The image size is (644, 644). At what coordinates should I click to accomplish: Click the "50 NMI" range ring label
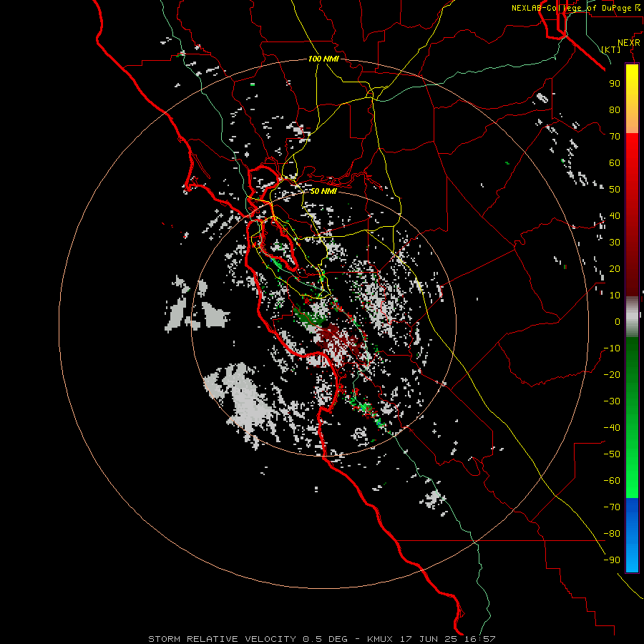[323, 191]
